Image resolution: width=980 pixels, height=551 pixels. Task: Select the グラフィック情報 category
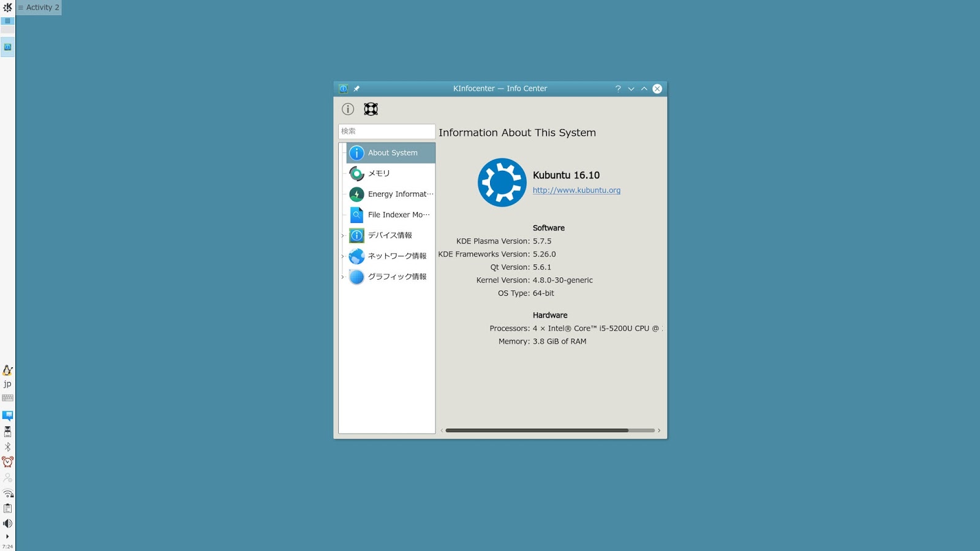coord(391,277)
